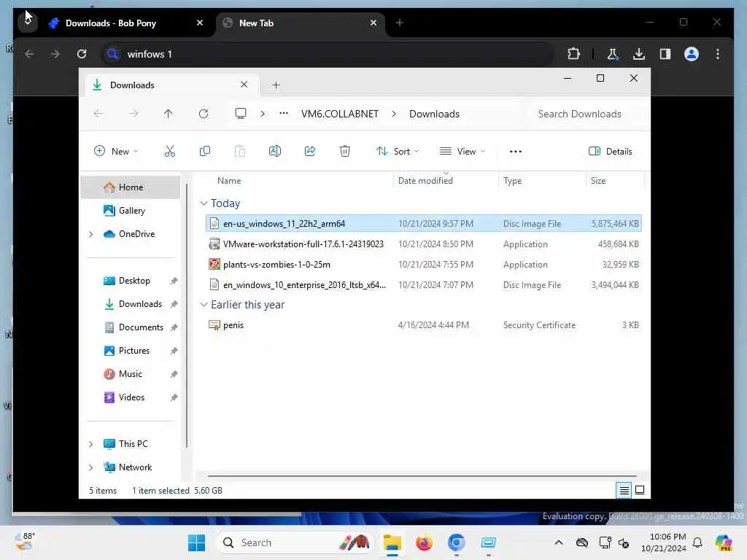Select the en_windows_10_enterprise_2016_ltsb_x64 file
Image resolution: width=747 pixels, height=560 pixels.
click(424, 285)
